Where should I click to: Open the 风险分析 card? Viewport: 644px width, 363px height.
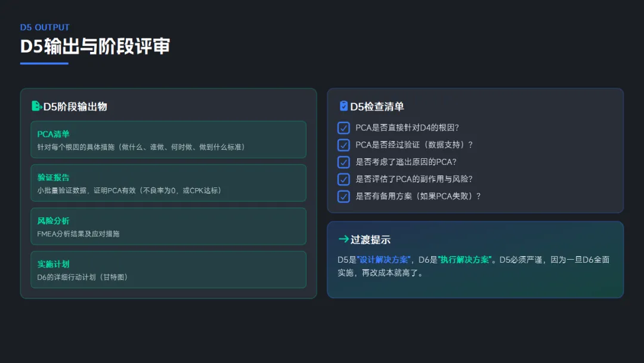coord(168,226)
